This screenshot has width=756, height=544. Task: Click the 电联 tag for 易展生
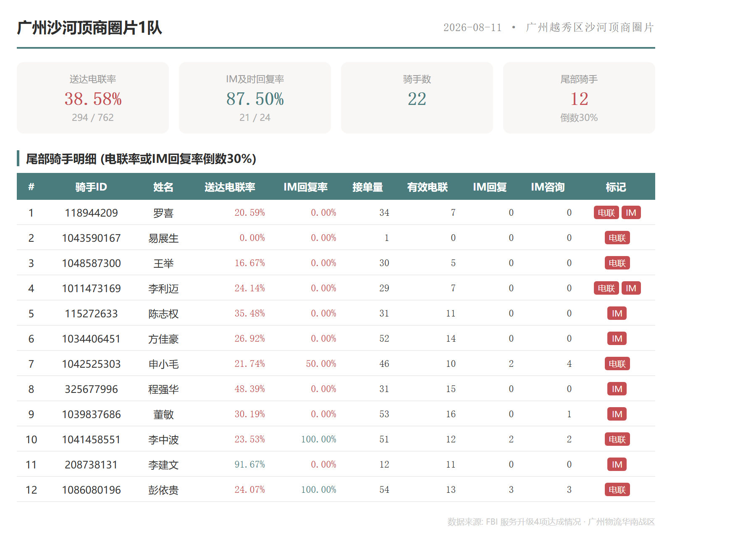tap(617, 238)
